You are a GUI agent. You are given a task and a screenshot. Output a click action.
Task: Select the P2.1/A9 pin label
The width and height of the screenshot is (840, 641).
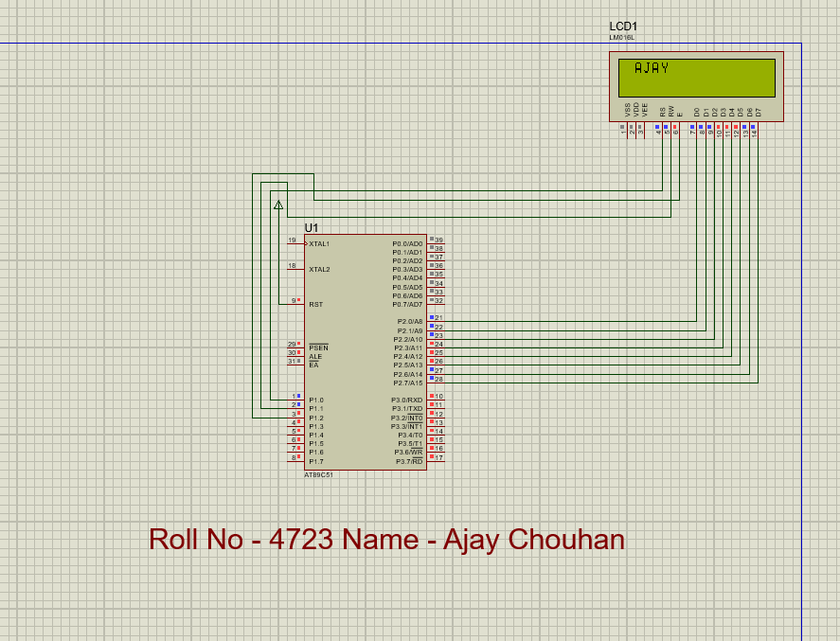(x=410, y=331)
